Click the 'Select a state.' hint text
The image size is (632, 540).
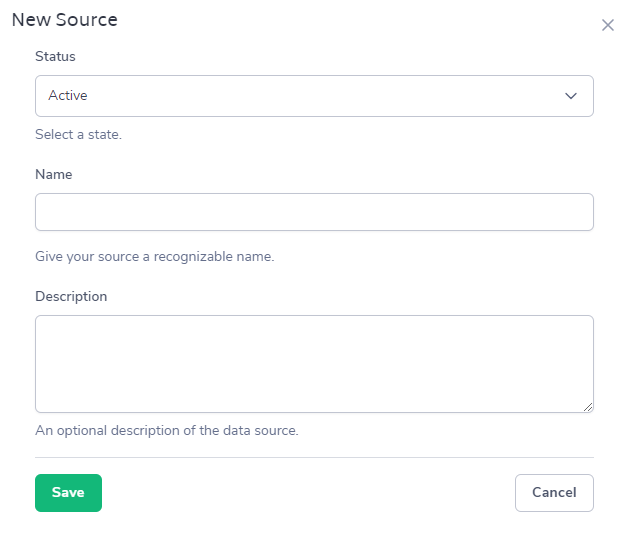78,134
